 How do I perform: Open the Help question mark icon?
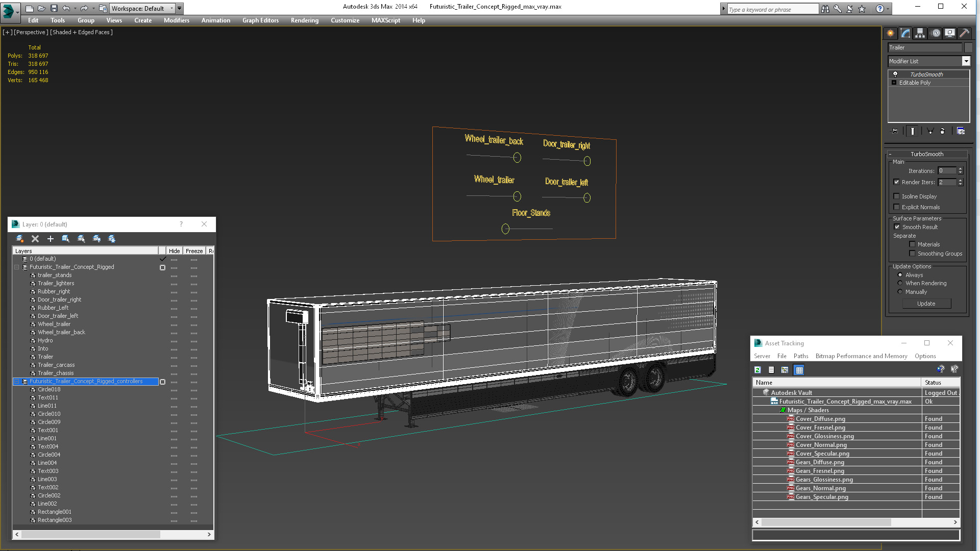880,9
